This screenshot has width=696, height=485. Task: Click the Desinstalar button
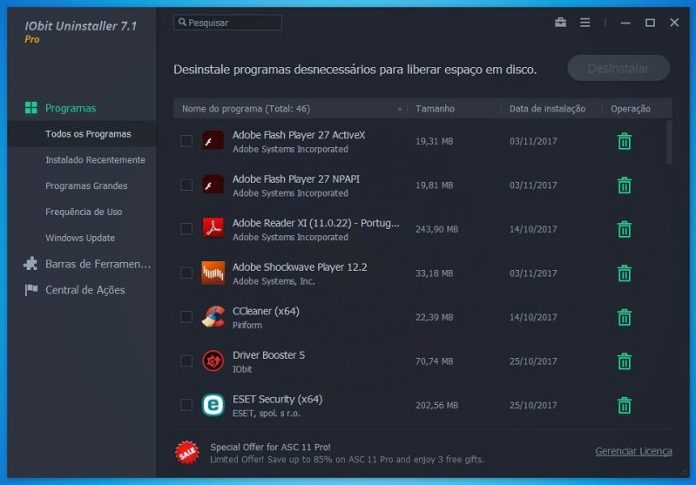point(618,68)
